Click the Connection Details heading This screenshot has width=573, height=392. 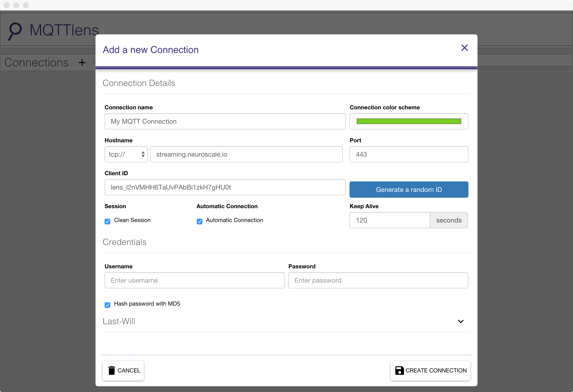(139, 83)
